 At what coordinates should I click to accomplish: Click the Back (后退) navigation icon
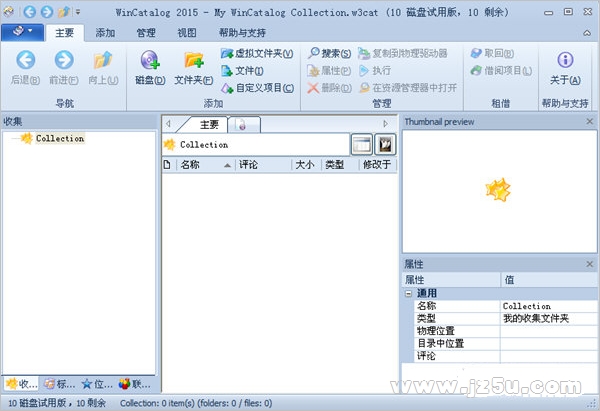26,60
